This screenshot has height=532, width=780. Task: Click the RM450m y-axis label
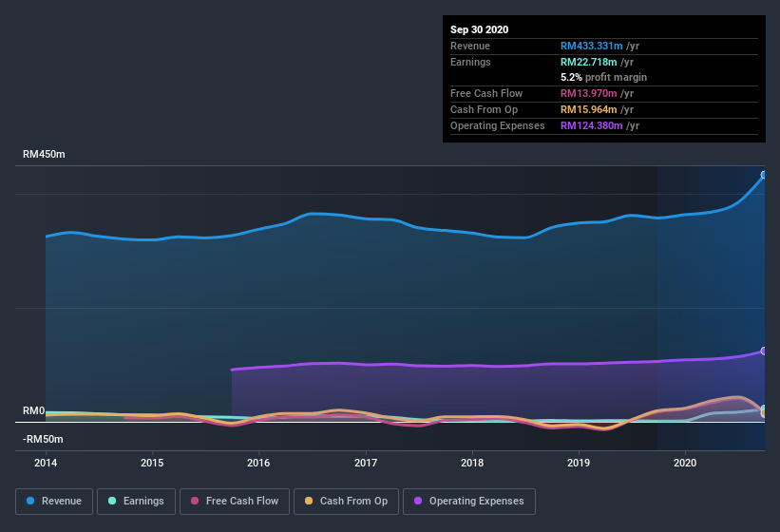44,155
